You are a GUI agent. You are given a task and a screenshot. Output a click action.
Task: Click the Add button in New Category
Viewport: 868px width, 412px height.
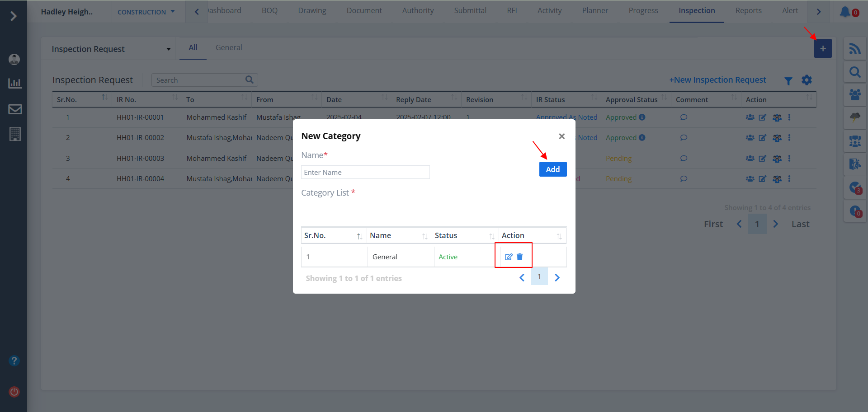[552, 169]
